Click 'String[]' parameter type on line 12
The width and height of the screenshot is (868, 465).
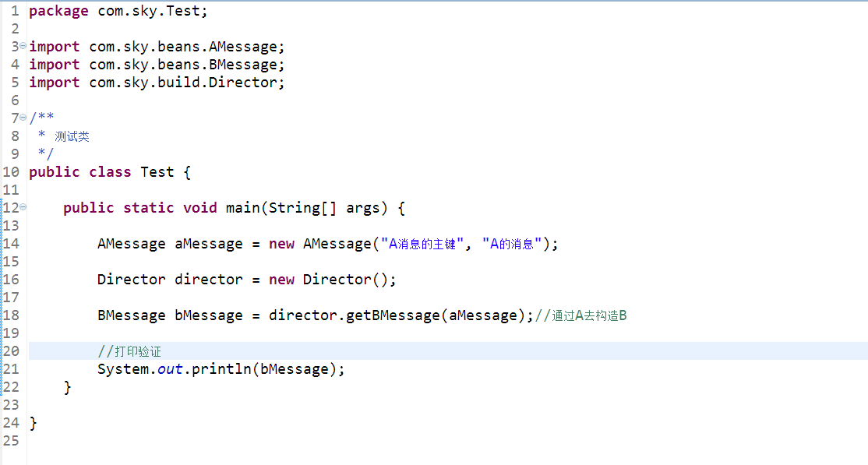(x=302, y=208)
